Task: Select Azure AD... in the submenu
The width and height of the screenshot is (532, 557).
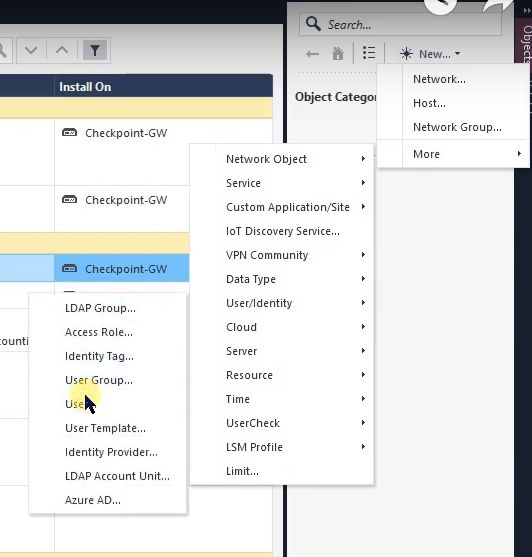Action: (x=93, y=500)
